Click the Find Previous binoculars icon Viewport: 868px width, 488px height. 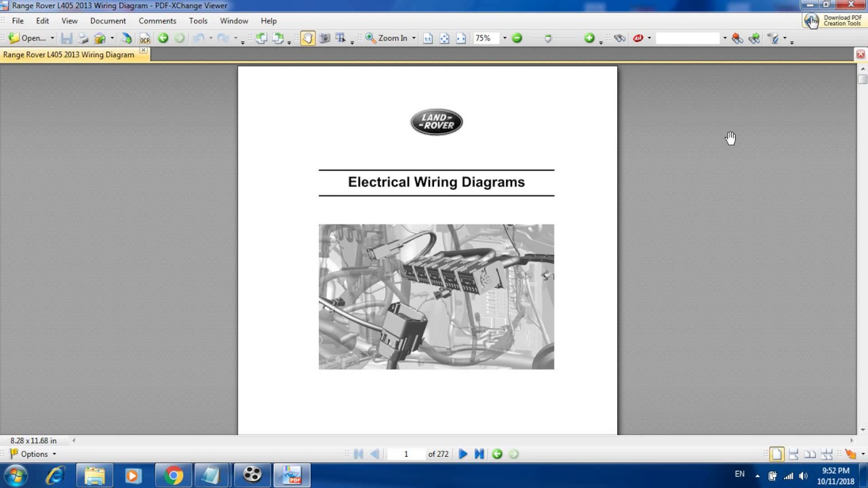[737, 38]
